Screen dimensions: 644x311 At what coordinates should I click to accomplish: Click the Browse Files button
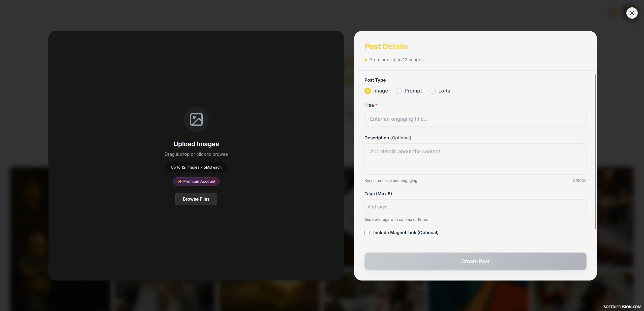coord(196,199)
